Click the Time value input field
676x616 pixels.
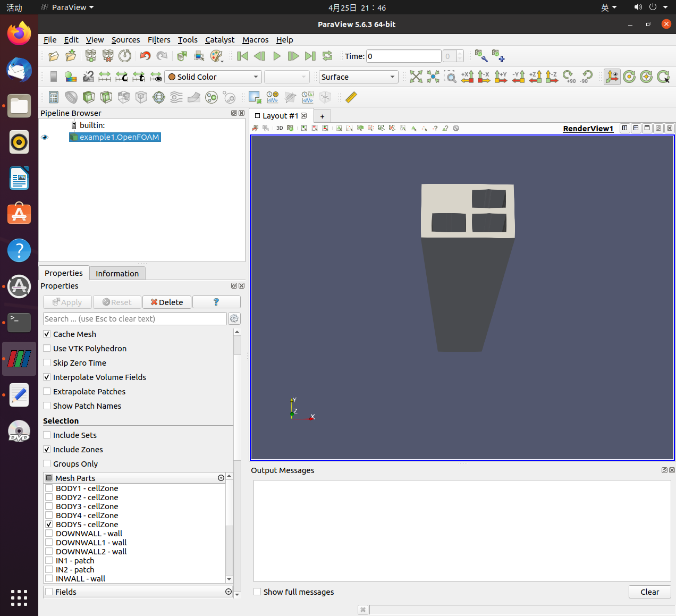[x=403, y=56]
